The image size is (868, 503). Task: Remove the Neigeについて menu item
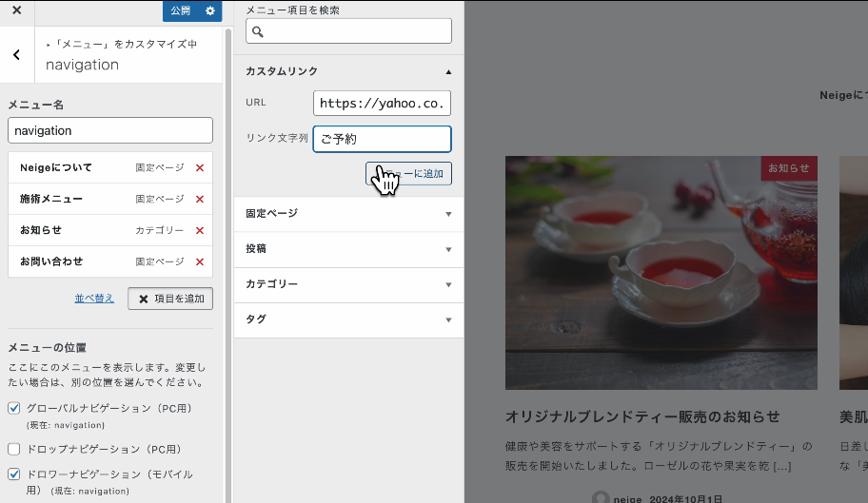pos(200,168)
